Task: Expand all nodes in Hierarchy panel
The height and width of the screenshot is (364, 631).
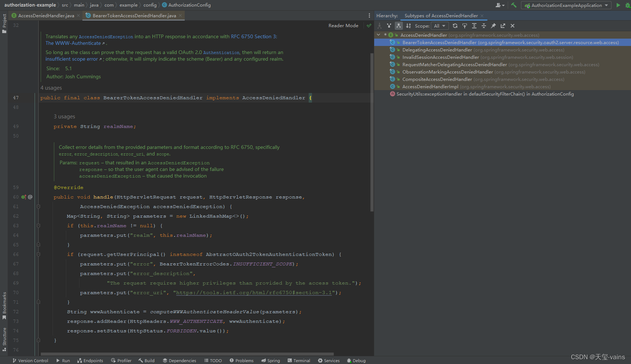Action: pyautogui.click(x=474, y=26)
